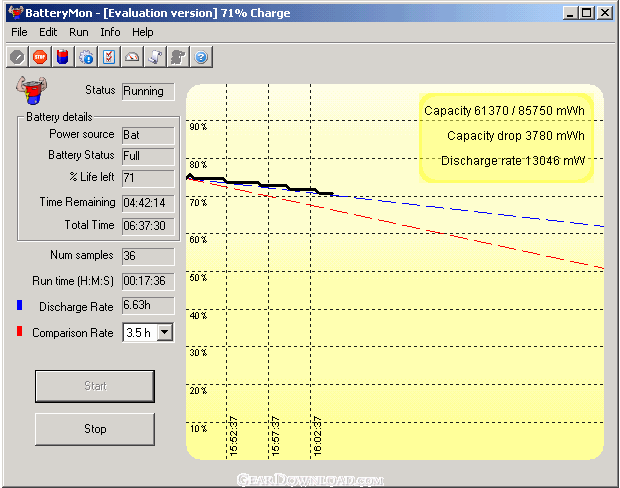Click the BatteryMon mascot logo beside Status
620x488 pixels.
pyautogui.click(x=32, y=90)
